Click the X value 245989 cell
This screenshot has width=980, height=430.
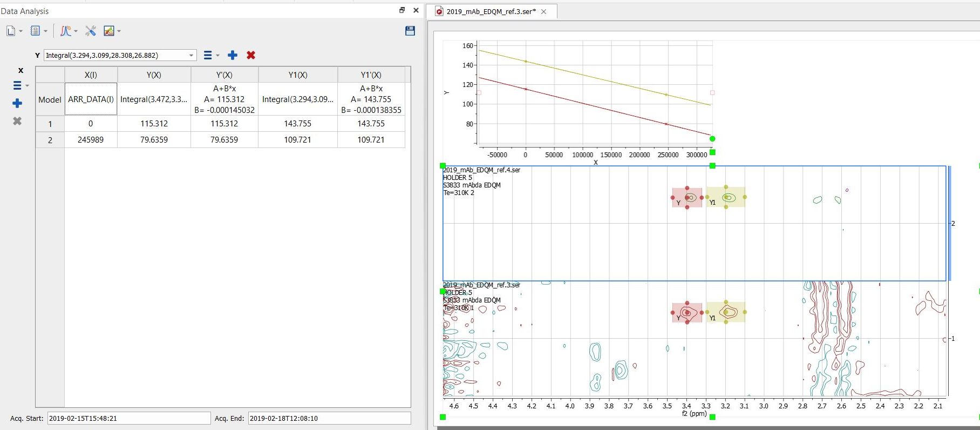click(x=91, y=140)
